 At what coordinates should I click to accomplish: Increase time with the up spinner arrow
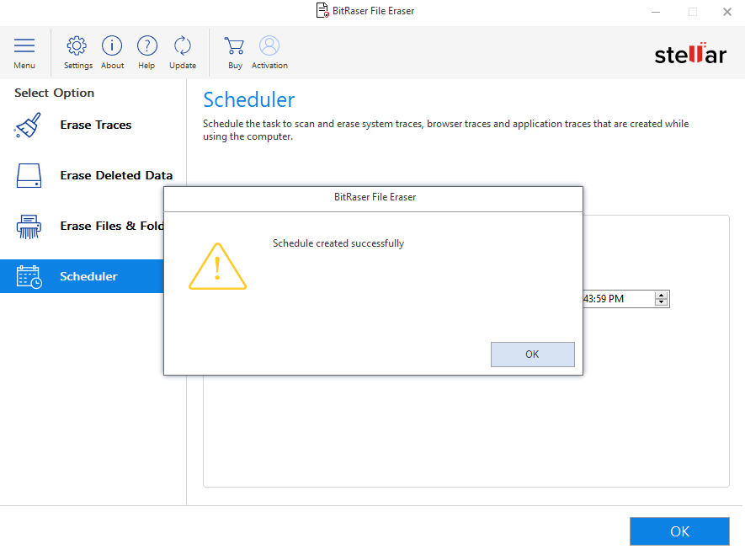tap(662, 296)
